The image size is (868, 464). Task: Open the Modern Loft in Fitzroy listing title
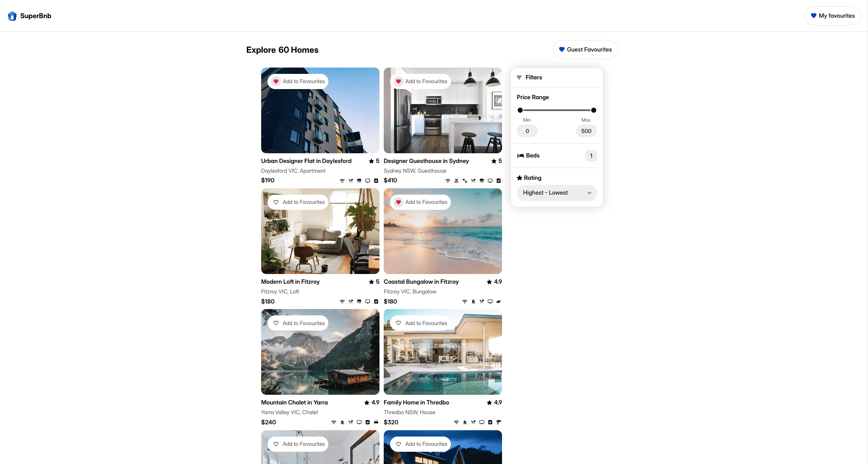(x=290, y=282)
